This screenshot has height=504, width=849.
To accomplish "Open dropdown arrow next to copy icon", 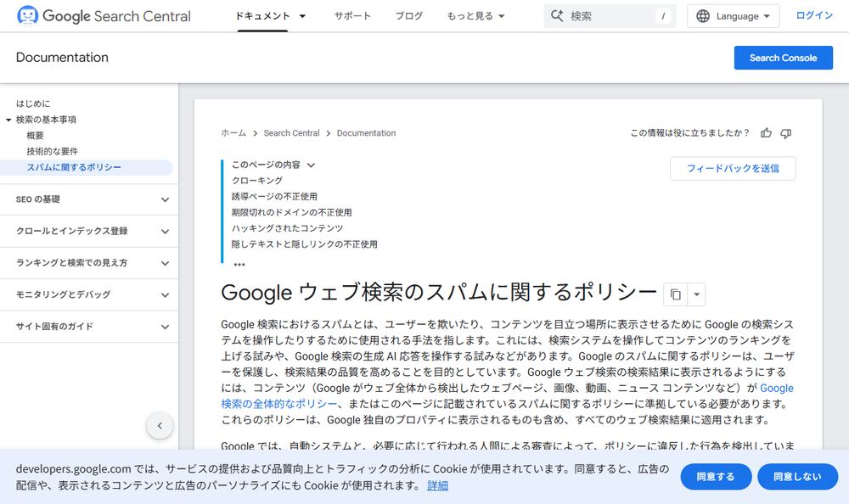I will point(696,294).
